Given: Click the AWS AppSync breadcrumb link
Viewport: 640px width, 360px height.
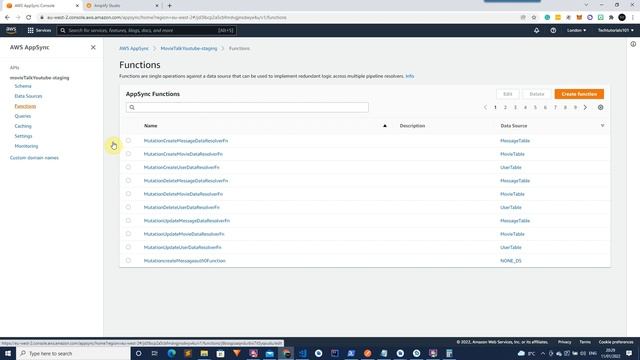Looking at the screenshot, I should pos(134,48).
